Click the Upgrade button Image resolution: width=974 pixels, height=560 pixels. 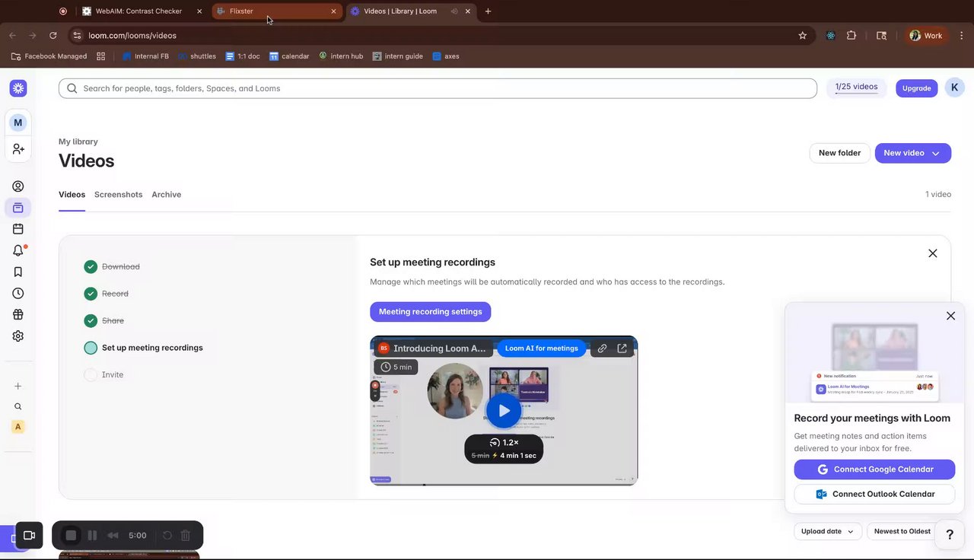[x=916, y=88]
